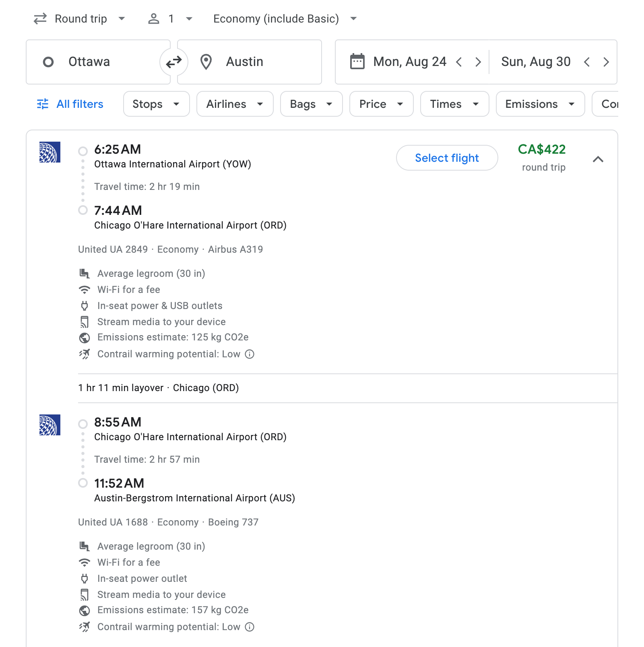
Task: Click info icon beside first contrail warming
Action: [250, 354]
